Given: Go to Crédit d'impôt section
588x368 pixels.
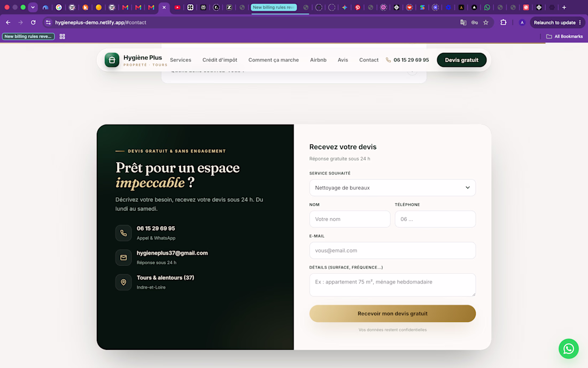Looking at the screenshot, I should point(220,60).
